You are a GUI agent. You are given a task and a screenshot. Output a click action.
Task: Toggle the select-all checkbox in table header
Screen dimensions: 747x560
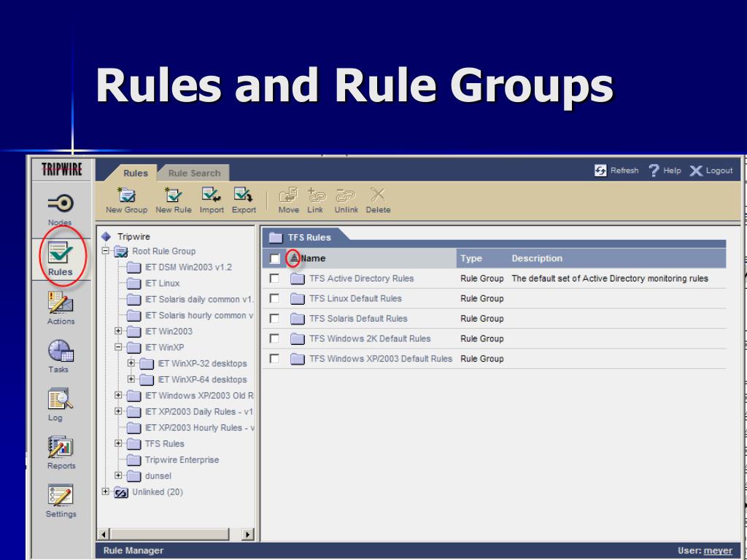(275, 259)
